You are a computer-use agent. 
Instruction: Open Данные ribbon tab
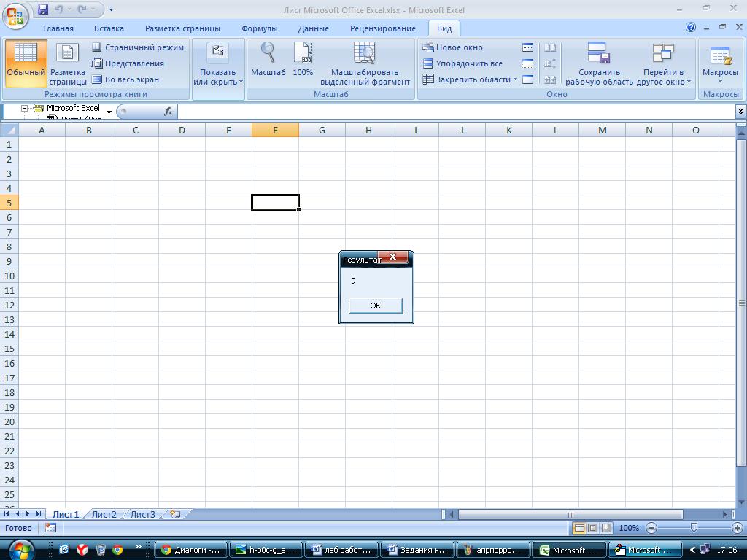coord(314,28)
